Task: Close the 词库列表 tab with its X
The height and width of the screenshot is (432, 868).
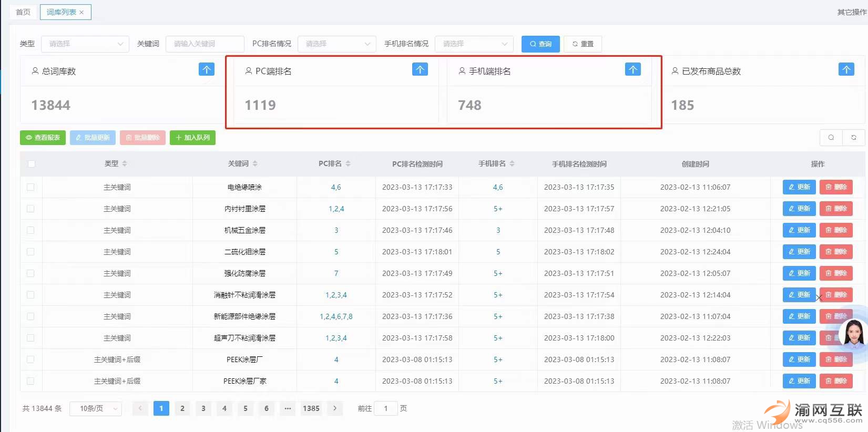Action: 81,13
